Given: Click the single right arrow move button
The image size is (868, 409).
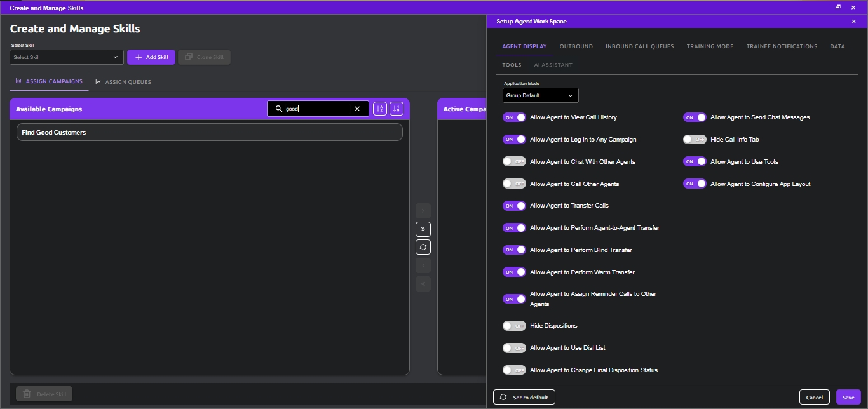Looking at the screenshot, I should click(423, 210).
